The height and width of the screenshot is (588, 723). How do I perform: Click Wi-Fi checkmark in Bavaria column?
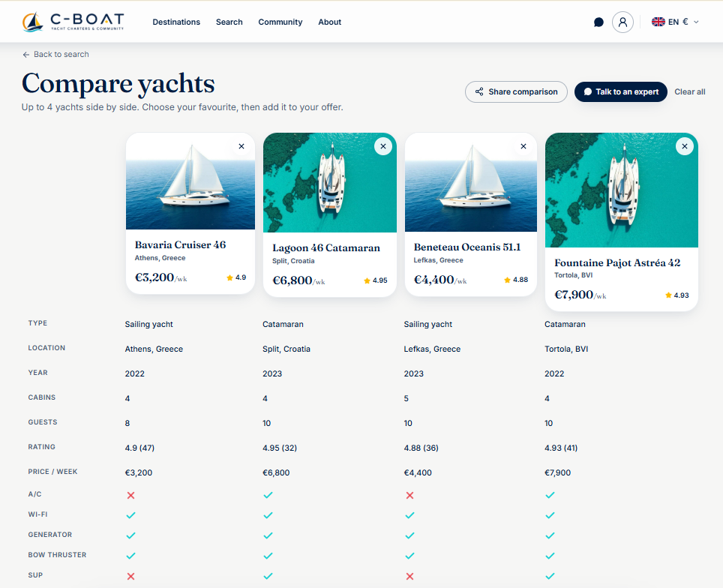(x=131, y=515)
